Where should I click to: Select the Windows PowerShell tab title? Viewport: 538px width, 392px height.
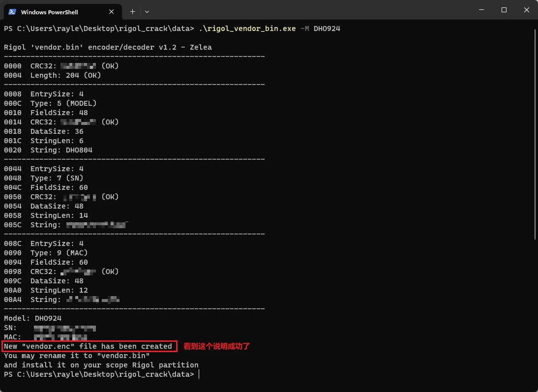(x=49, y=12)
